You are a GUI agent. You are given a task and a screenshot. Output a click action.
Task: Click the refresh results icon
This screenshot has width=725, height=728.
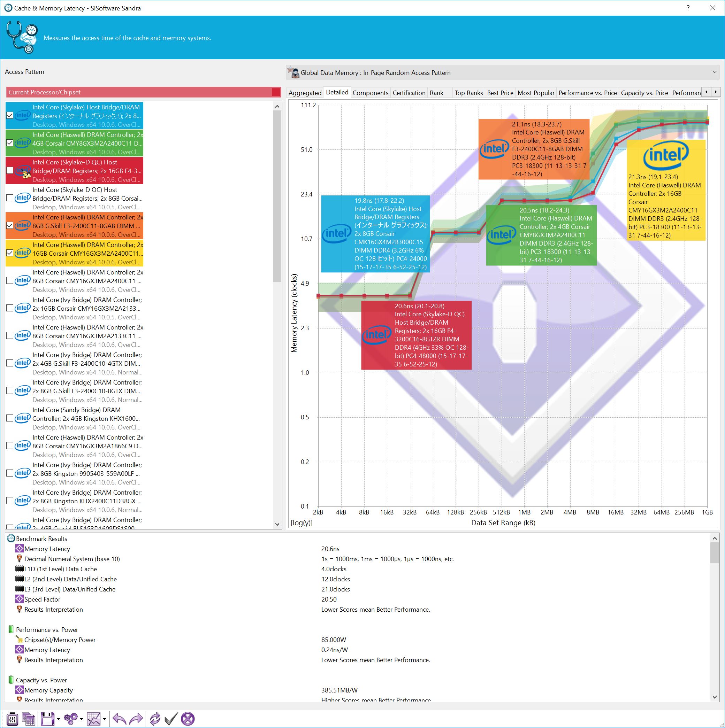click(154, 719)
